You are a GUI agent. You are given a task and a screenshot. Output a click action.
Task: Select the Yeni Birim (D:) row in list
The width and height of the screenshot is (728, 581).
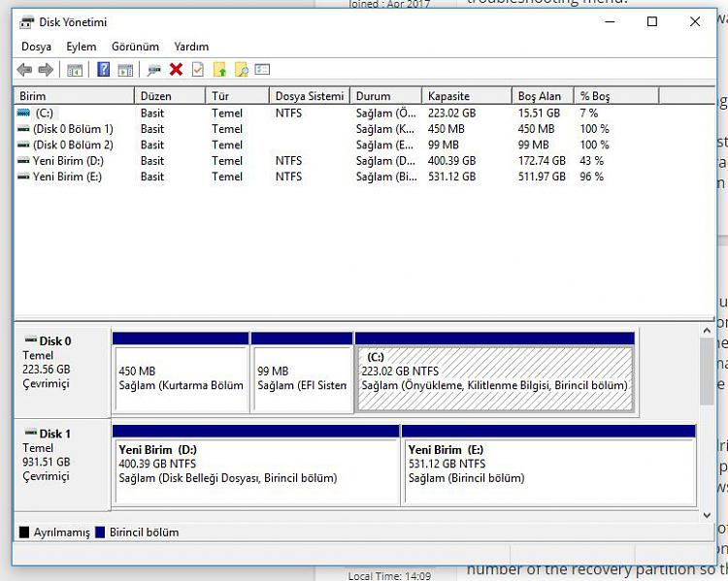coord(68,161)
